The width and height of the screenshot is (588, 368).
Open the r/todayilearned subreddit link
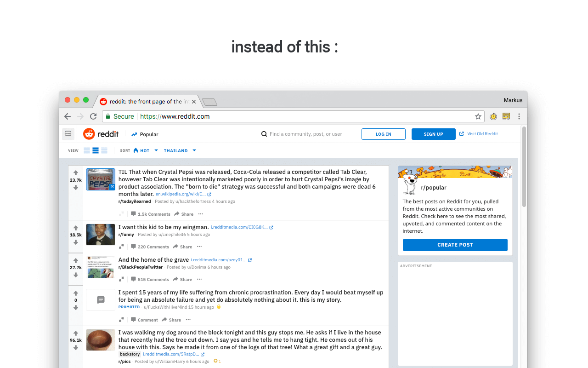tap(135, 201)
